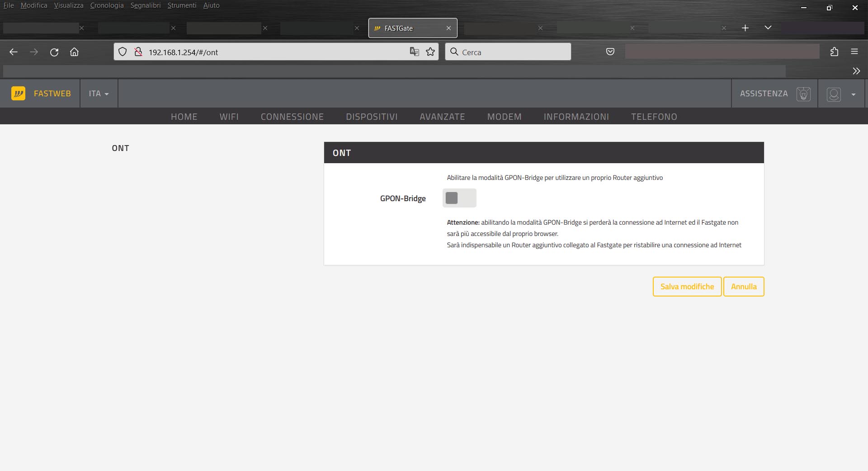868x471 pixels.
Task: Open the Aiuto menu
Action: 211,5
